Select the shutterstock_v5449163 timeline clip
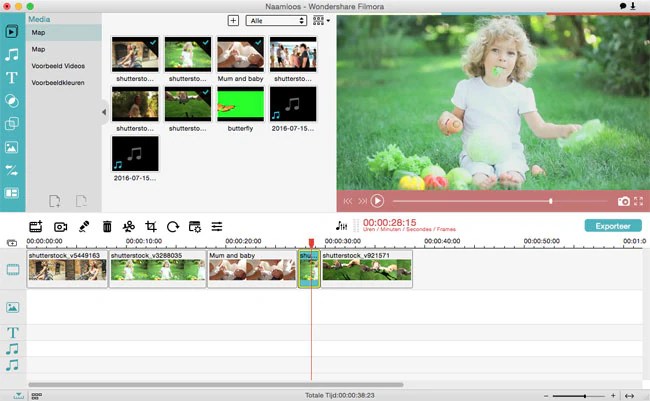 coord(67,269)
